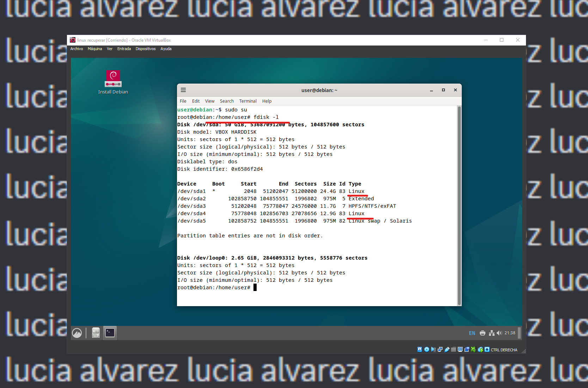Screen dimensions: 588x388
Task: Click the printer icon in the system tray
Action: pyautogui.click(x=482, y=333)
